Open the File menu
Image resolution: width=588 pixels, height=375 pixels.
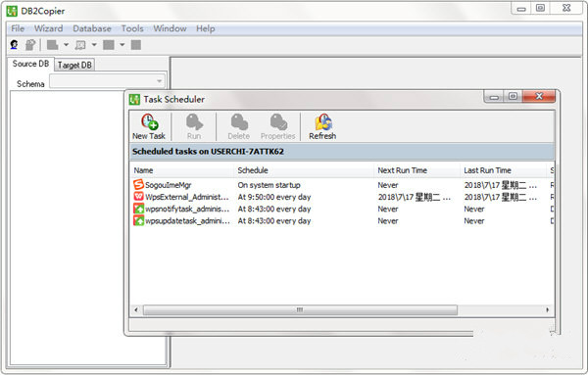pyautogui.click(x=18, y=28)
